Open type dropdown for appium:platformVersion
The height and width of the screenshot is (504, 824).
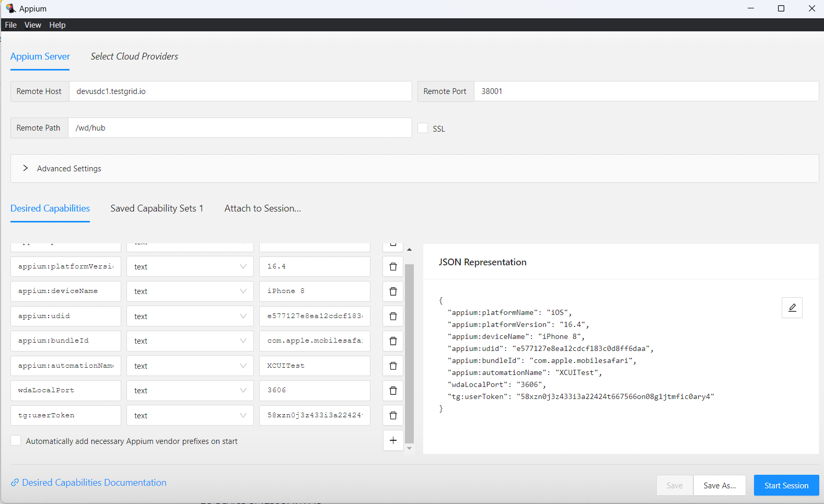(x=190, y=266)
